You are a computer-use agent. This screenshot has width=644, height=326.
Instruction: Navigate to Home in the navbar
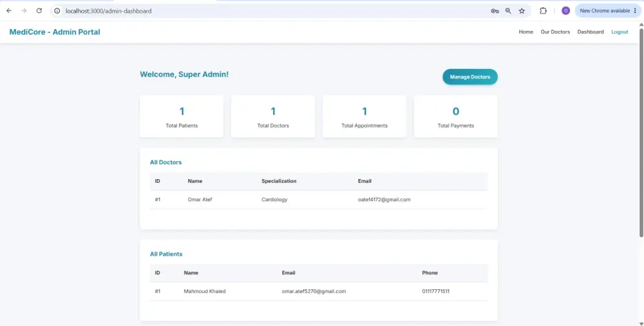526,32
